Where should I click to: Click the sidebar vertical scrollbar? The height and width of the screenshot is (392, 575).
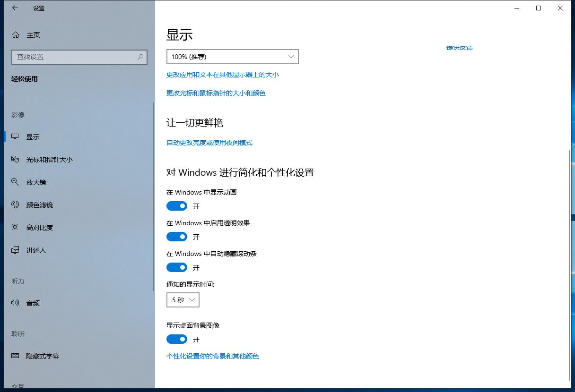point(154,196)
